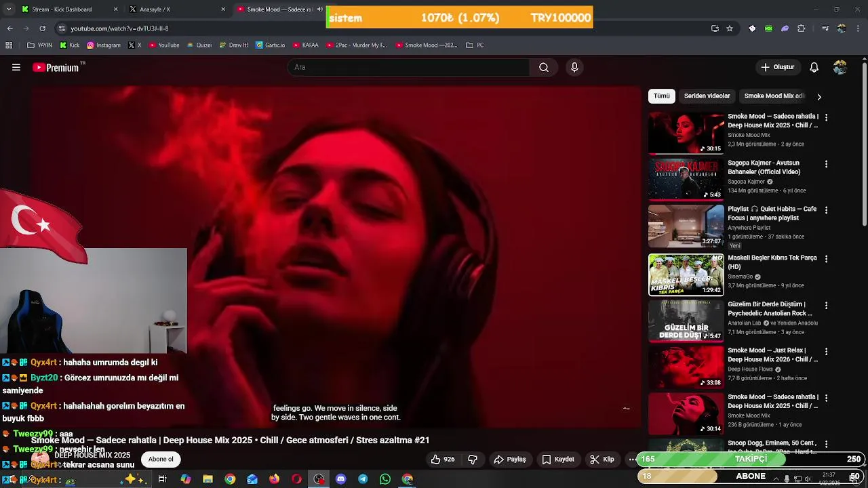868x488 pixels.
Task: Open Discord from taskbar
Action: click(x=341, y=479)
